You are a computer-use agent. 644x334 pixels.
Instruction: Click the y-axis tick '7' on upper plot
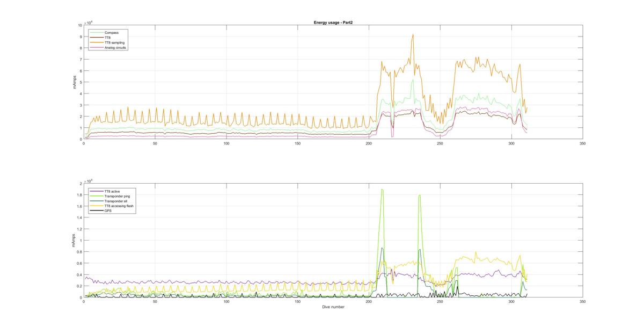[x=81, y=59]
